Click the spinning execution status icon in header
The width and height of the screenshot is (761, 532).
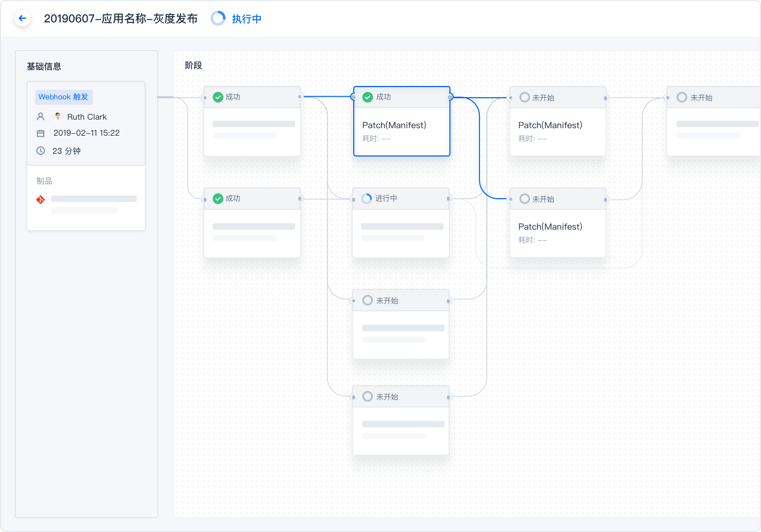218,19
